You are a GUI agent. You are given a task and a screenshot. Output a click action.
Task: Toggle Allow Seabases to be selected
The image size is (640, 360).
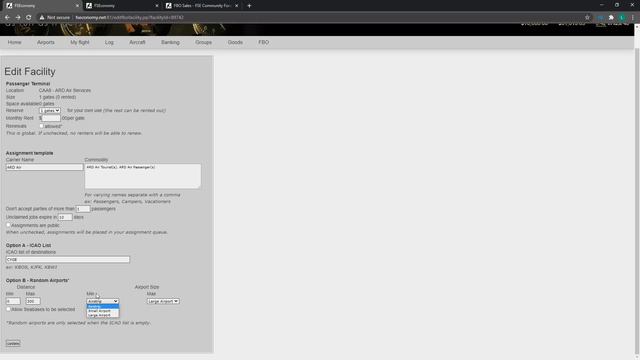(x=8, y=309)
